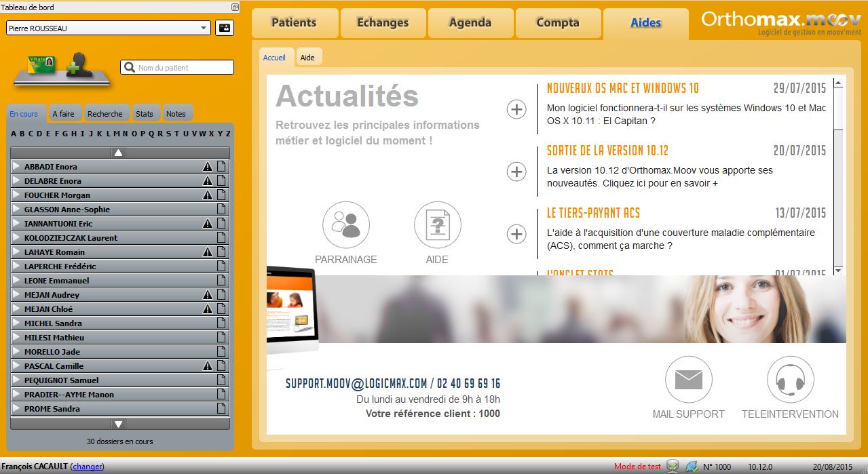Click the news scrollbar up arrow
The image size is (868, 474).
click(838, 83)
